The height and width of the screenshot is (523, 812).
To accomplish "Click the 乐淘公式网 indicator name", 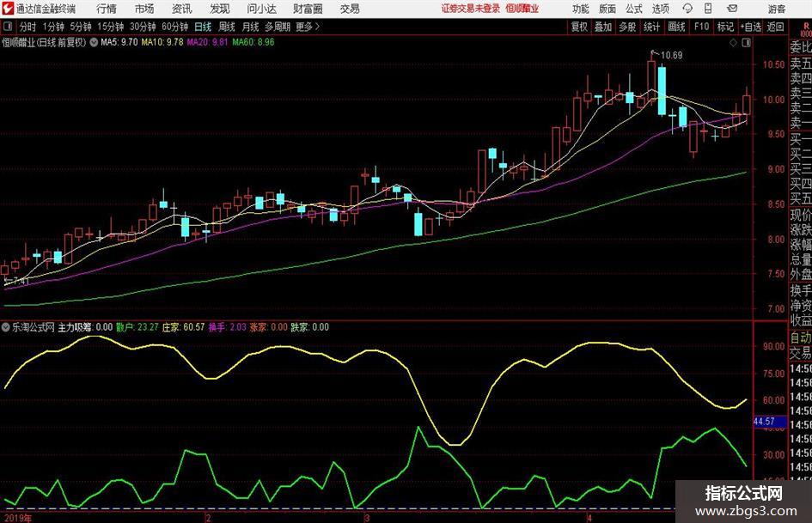I will (34, 327).
